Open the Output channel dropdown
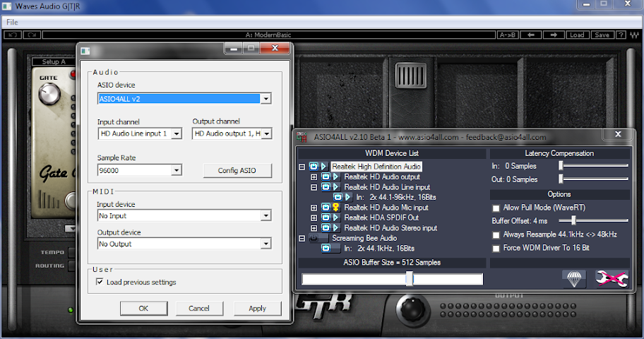This screenshot has height=339, width=644. [x=266, y=133]
